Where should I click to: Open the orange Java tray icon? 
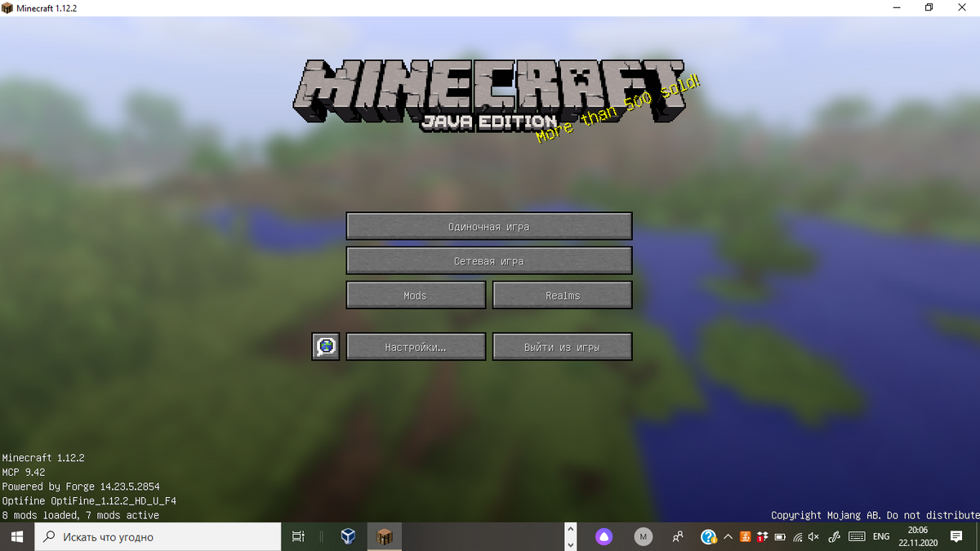tap(745, 537)
